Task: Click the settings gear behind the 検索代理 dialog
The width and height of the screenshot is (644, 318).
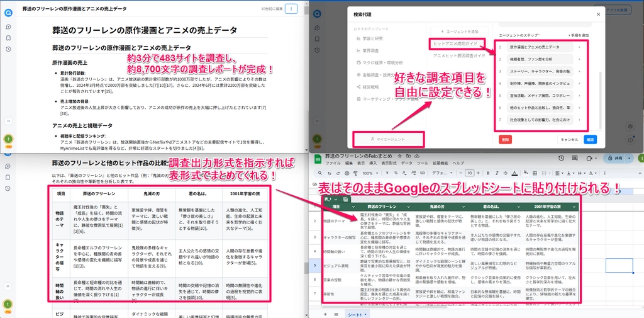Action: (x=630, y=126)
